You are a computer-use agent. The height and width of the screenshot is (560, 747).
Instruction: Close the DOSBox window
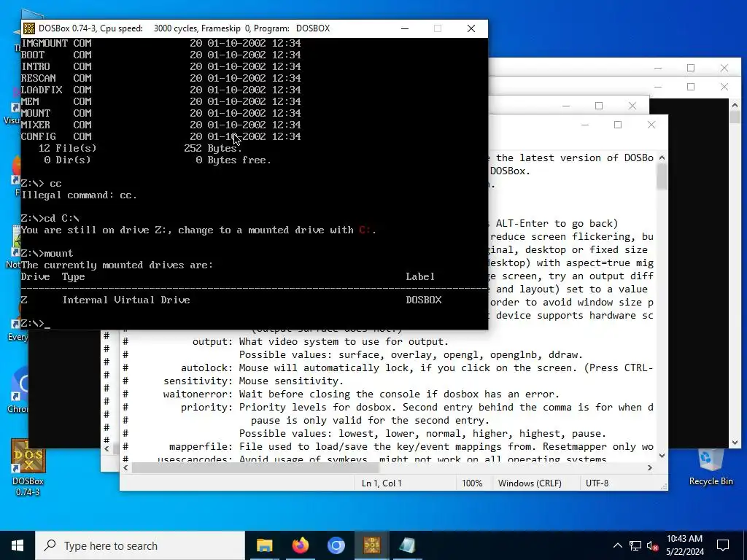point(471,28)
